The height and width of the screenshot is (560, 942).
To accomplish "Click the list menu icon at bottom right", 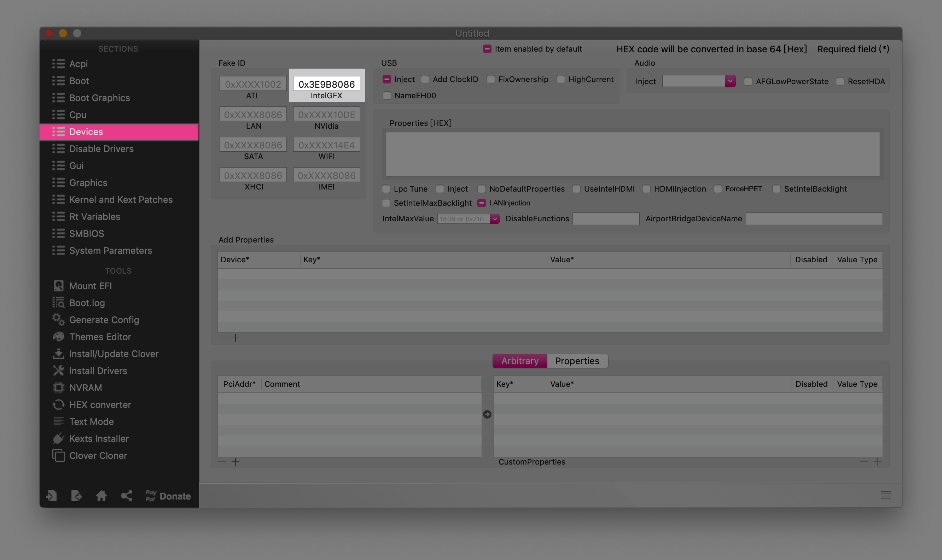I will click(886, 495).
